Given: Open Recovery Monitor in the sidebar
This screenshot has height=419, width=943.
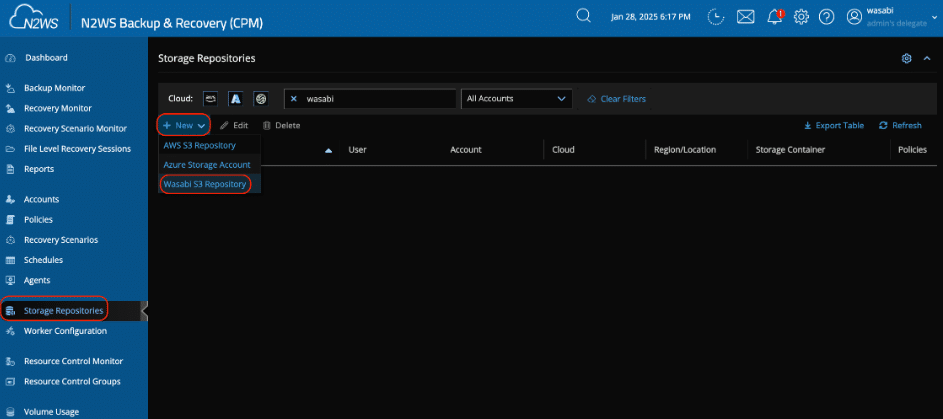Looking at the screenshot, I should 58,108.
